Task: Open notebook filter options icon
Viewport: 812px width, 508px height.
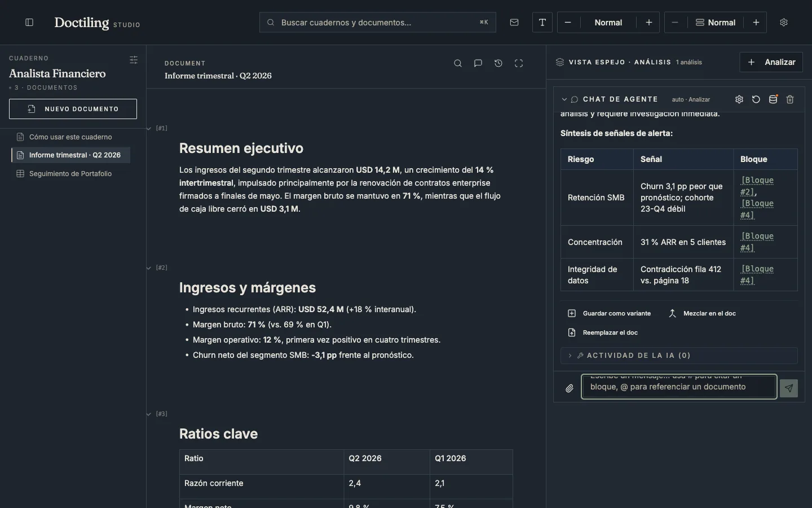Action: click(134, 60)
